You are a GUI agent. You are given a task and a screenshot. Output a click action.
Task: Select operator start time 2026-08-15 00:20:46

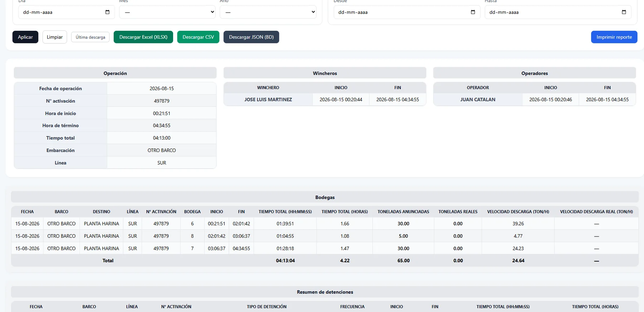click(551, 99)
